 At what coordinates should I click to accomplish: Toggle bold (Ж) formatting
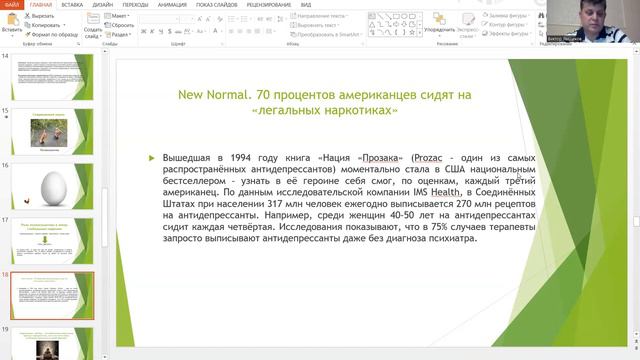[x=143, y=31]
